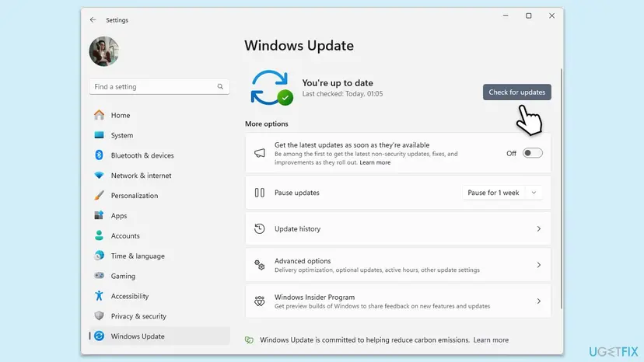
Task: Click the Gaming controller icon
Action: (x=99, y=276)
